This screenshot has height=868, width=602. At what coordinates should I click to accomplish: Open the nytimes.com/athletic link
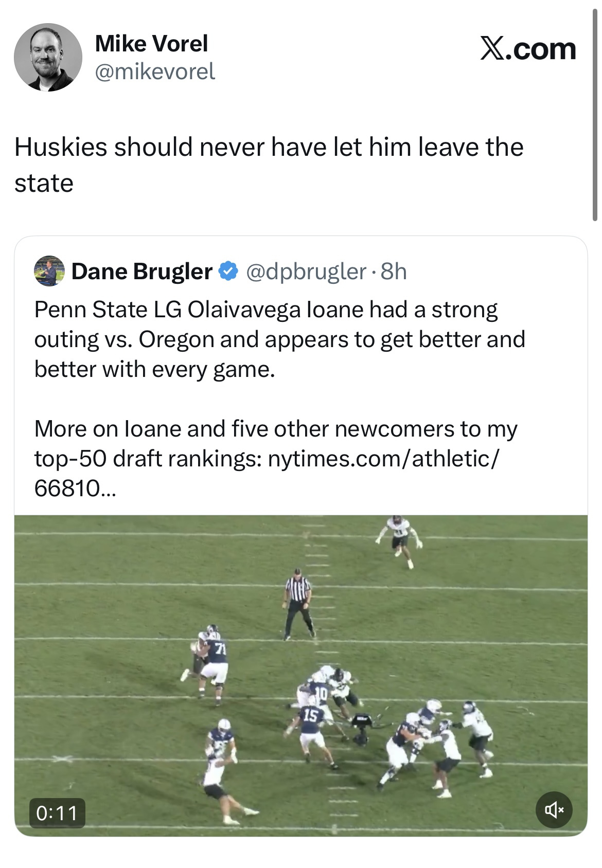coord(383,458)
